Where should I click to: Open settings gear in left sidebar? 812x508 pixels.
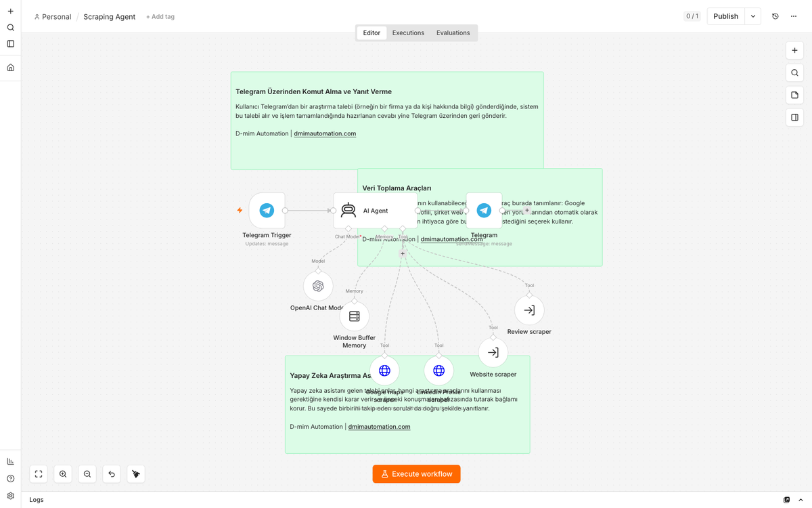click(10, 496)
